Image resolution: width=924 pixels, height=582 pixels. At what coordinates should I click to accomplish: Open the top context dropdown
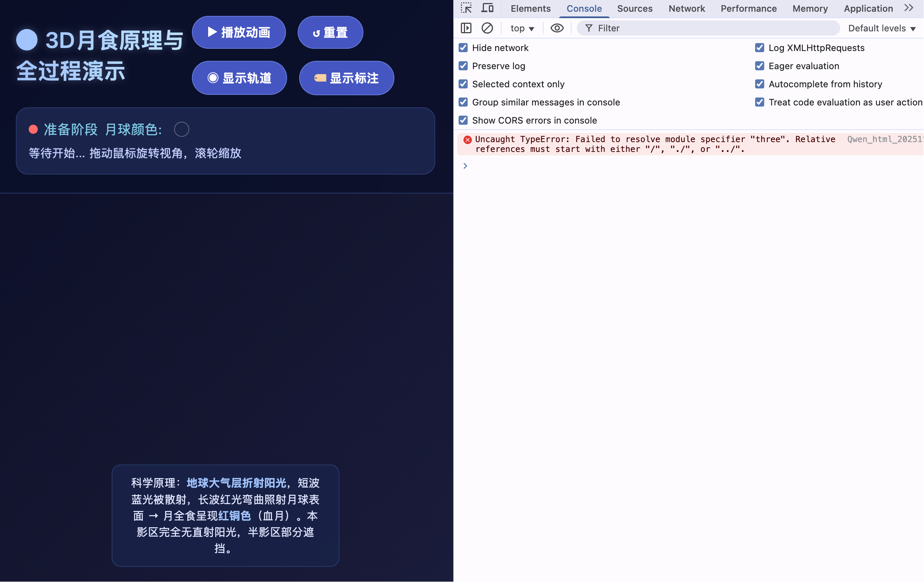point(522,28)
